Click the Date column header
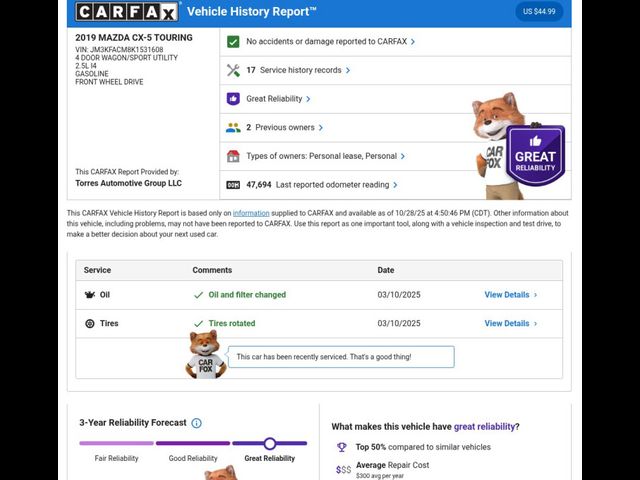The width and height of the screenshot is (640, 480). [385, 270]
